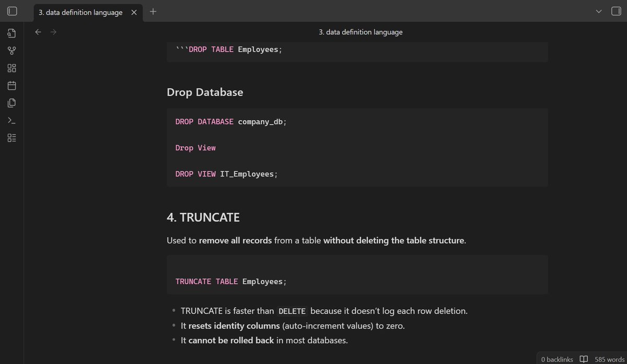627x364 pixels.
Task: Open the canvas icon in ribbon
Action: pyautogui.click(x=11, y=68)
